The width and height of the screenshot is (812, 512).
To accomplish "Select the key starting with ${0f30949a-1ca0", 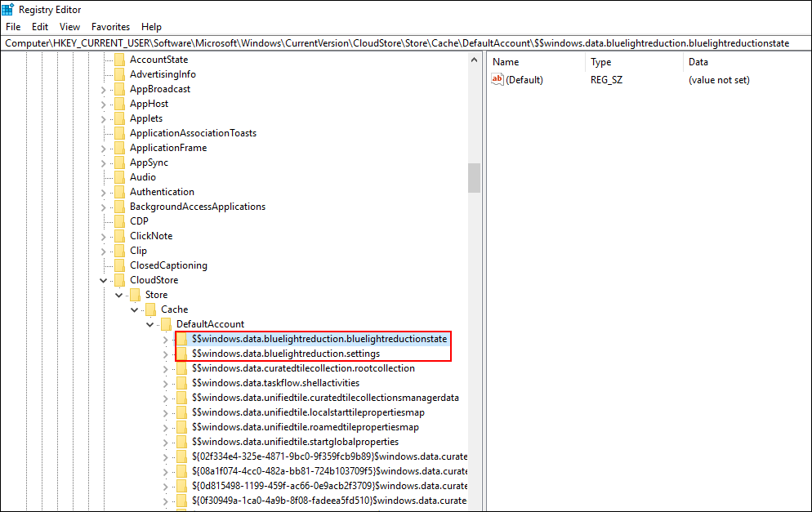I will click(x=329, y=500).
